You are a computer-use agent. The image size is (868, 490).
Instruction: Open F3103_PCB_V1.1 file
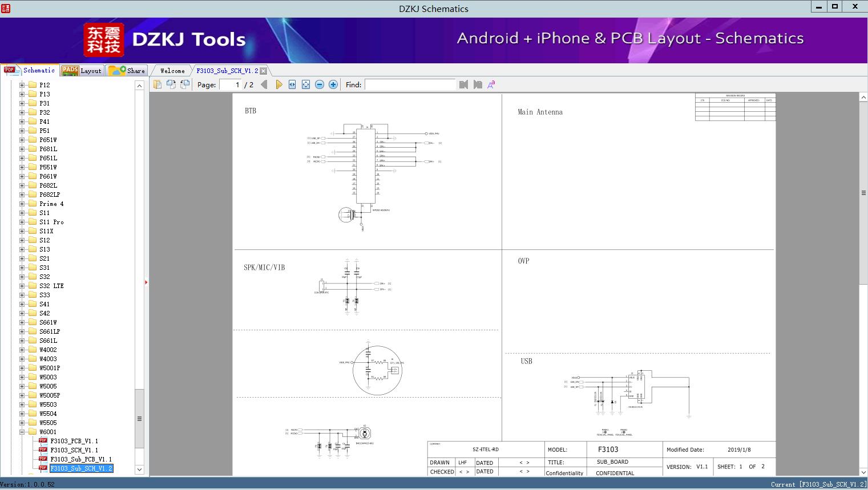(x=74, y=441)
